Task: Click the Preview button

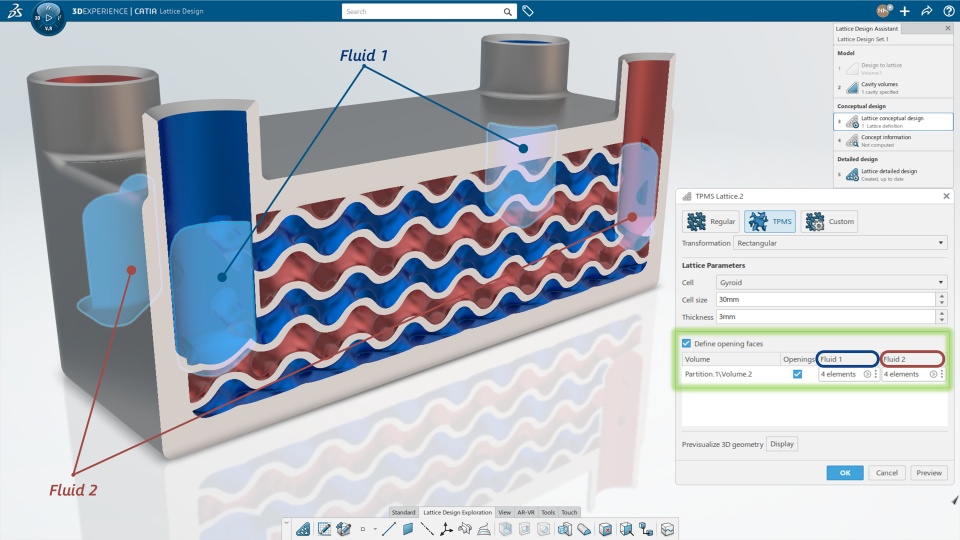Action: [x=929, y=473]
